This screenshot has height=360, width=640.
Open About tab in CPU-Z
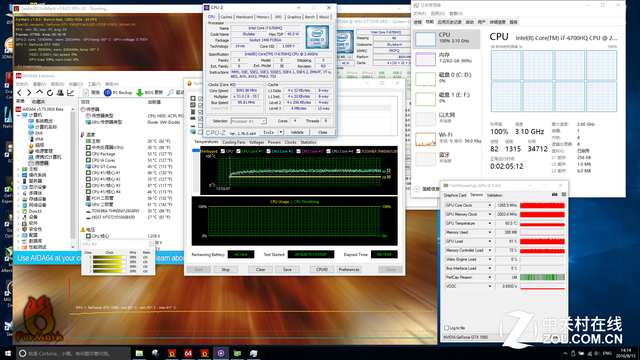point(324,17)
